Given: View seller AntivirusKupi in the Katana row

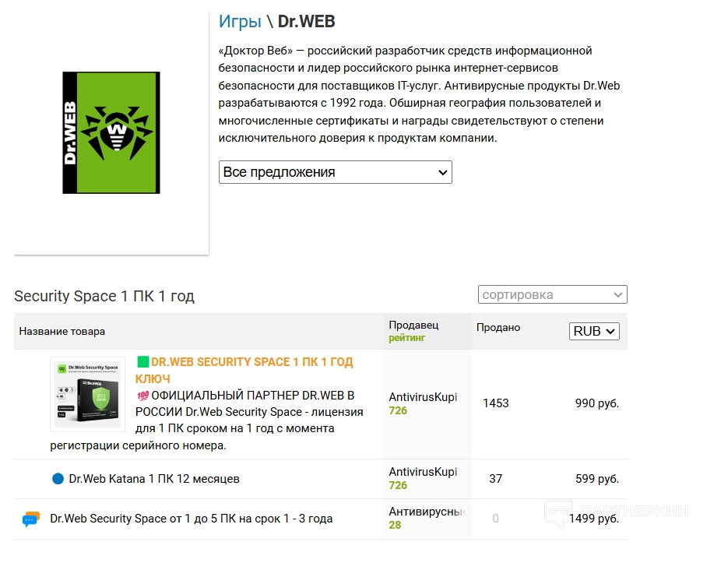Looking at the screenshot, I should pyautogui.click(x=423, y=472).
